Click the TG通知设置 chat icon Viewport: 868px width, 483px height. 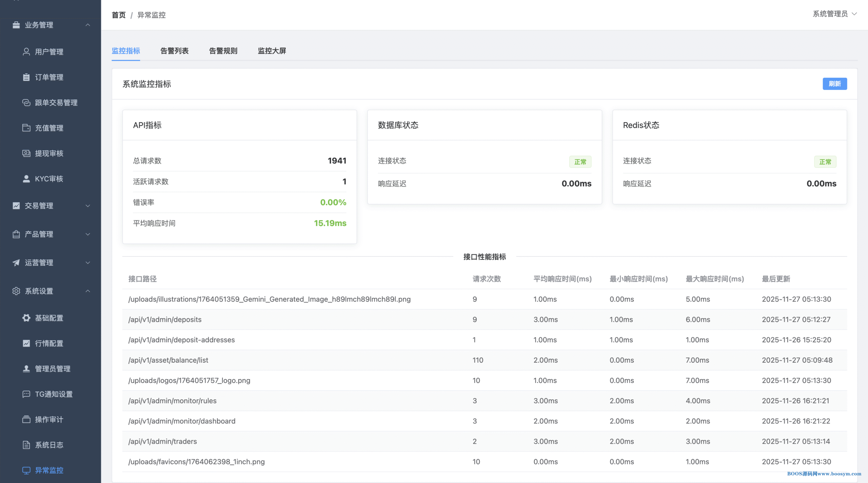26,394
